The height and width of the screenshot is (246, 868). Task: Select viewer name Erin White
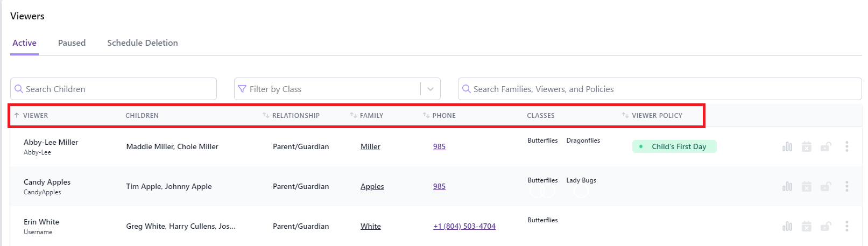click(41, 222)
